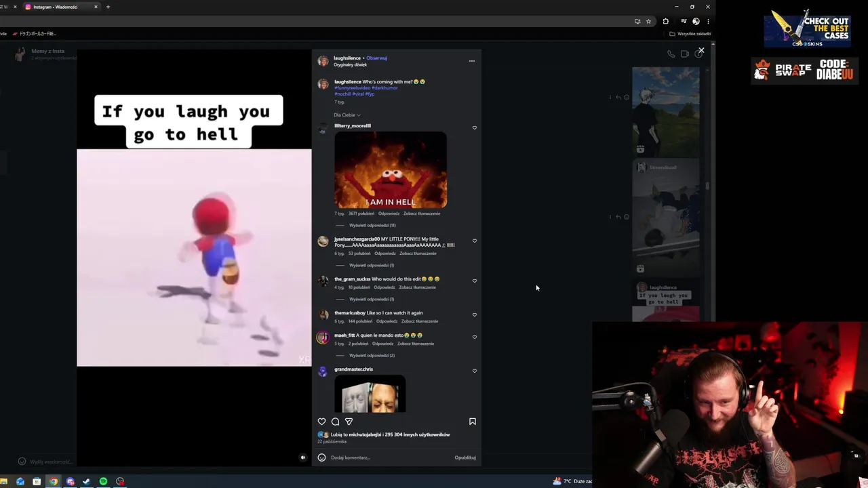
Task: Open '295 304 innych użytkowników' likers list
Action: tap(418, 434)
